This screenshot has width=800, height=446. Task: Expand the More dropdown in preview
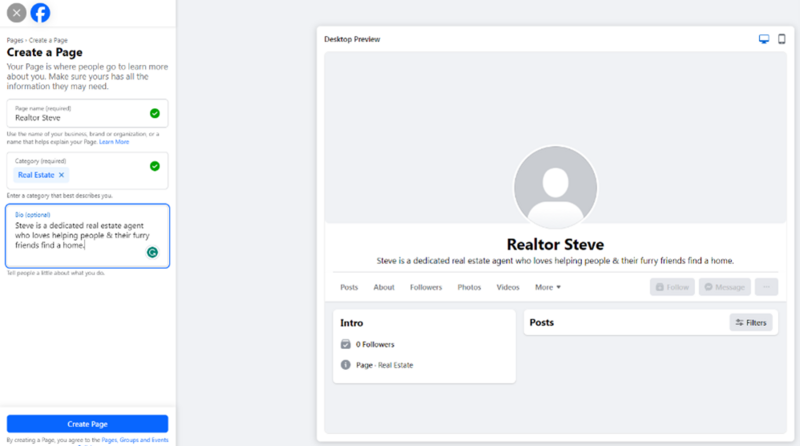[547, 287]
